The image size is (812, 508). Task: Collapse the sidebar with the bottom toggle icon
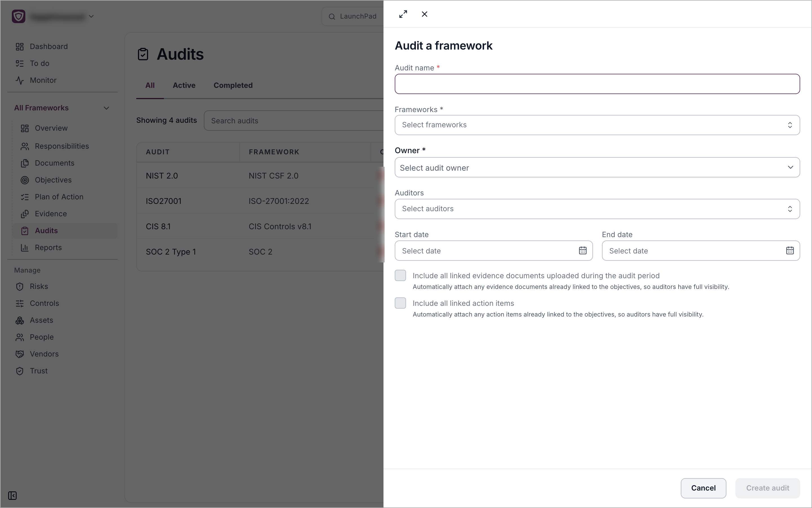(12, 496)
